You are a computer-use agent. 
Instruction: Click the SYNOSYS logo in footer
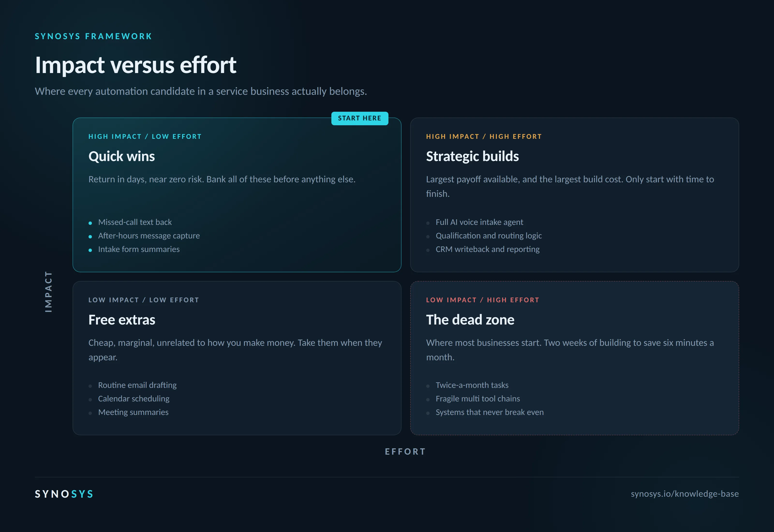point(64,494)
